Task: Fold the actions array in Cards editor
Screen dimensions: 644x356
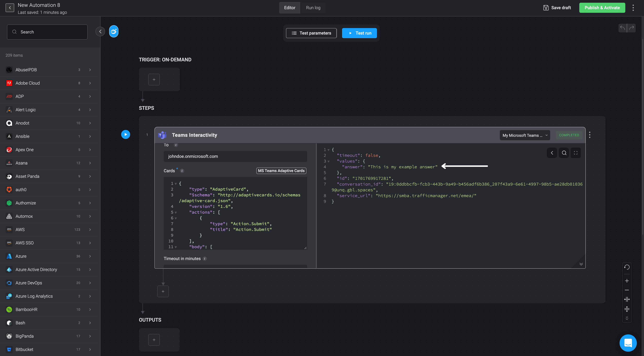Action: click(176, 213)
